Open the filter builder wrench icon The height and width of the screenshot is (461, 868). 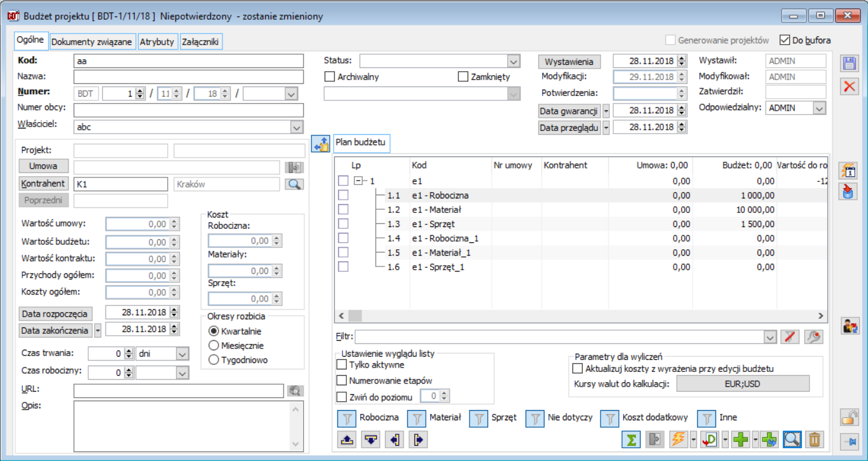[x=813, y=337]
